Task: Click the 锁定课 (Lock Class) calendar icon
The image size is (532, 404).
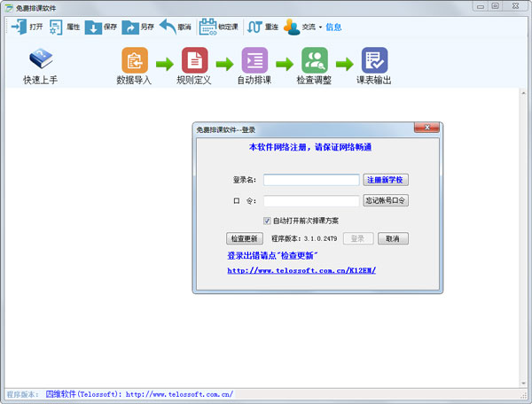Action: click(207, 27)
